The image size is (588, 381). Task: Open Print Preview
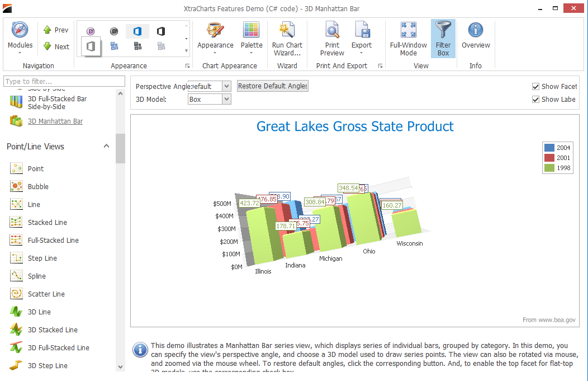tap(332, 39)
